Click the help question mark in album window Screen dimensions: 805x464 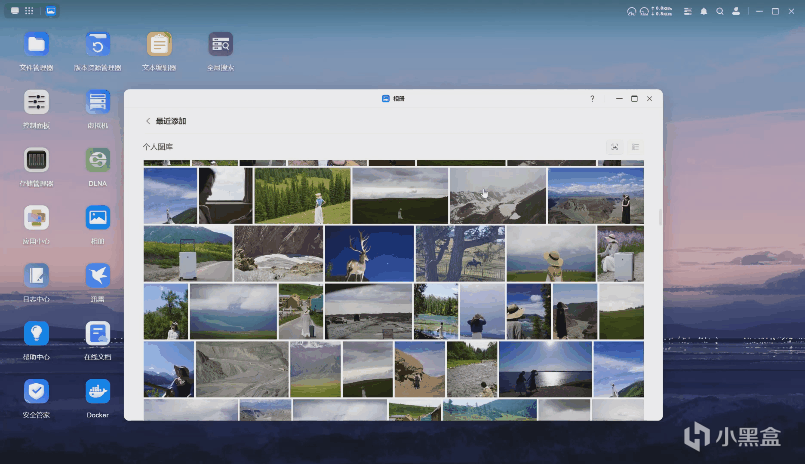tap(592, 99)
